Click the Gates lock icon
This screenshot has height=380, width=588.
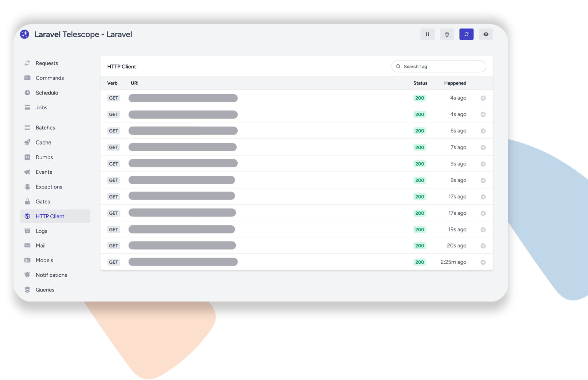pyautogui.click(x=28, y=201)
